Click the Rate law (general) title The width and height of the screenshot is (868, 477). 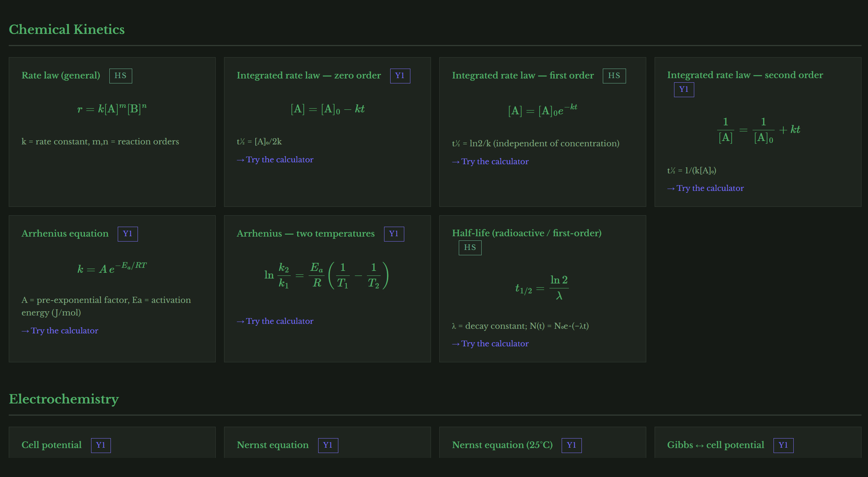[61, 75]
